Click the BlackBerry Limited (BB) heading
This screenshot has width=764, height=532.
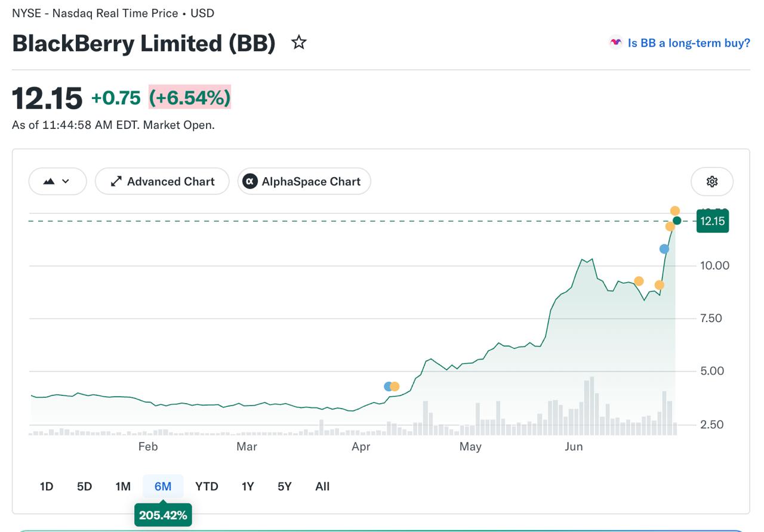[144, 44]
